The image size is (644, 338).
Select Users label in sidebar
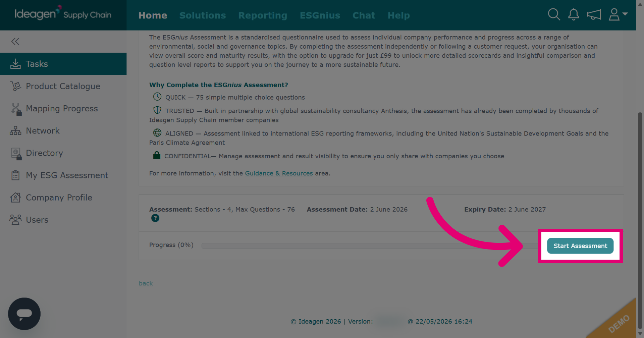[37, 220]
